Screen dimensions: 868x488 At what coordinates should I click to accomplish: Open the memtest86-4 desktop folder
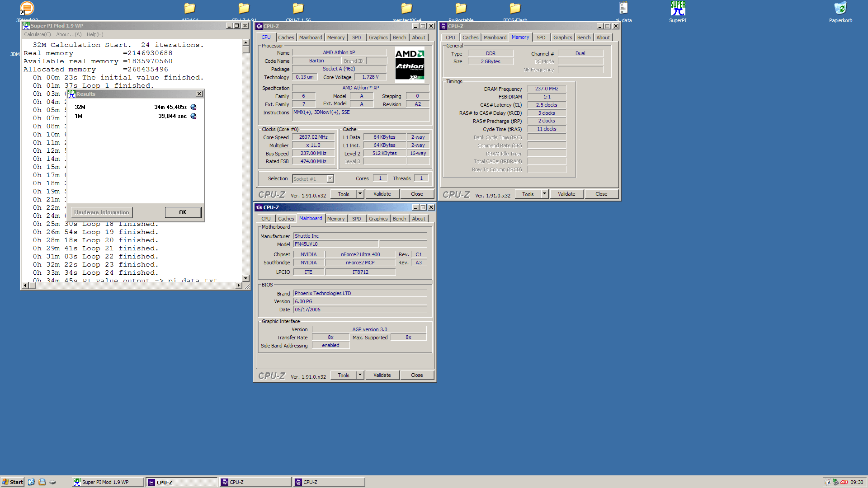pyautogui.click(x=406, y=12)
